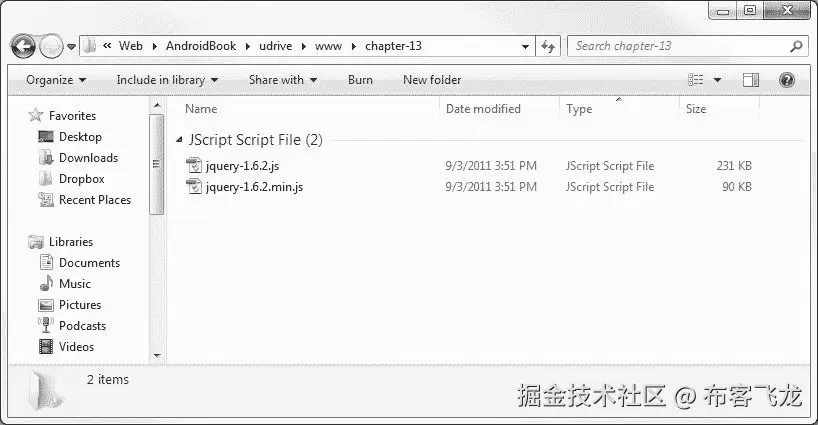Viewport: 818px width, 425px height.
Task: Open the address bar history dropdown
Action: 525,46
